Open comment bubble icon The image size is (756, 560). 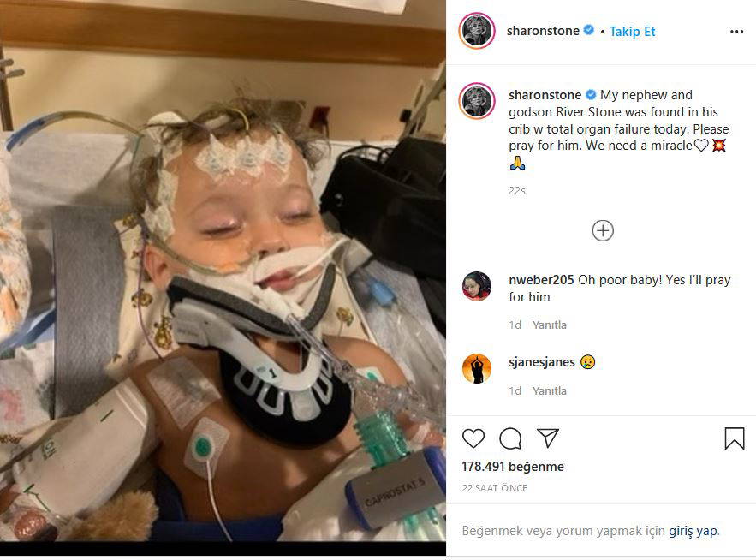pos(510,438)
